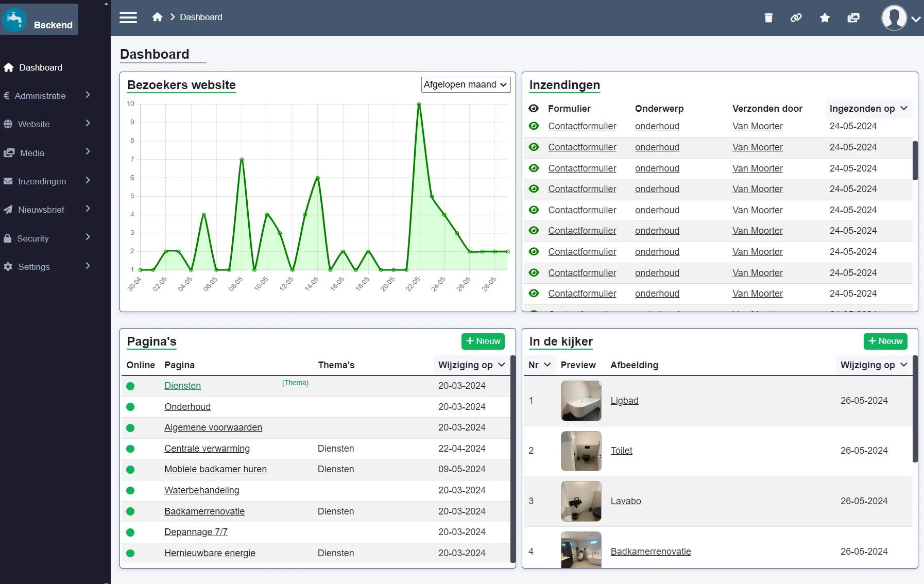Image resolution: width=924 pixels, height=584 pixels.
Task: Click the link chain icon in header
Action: tap(796, 18)
